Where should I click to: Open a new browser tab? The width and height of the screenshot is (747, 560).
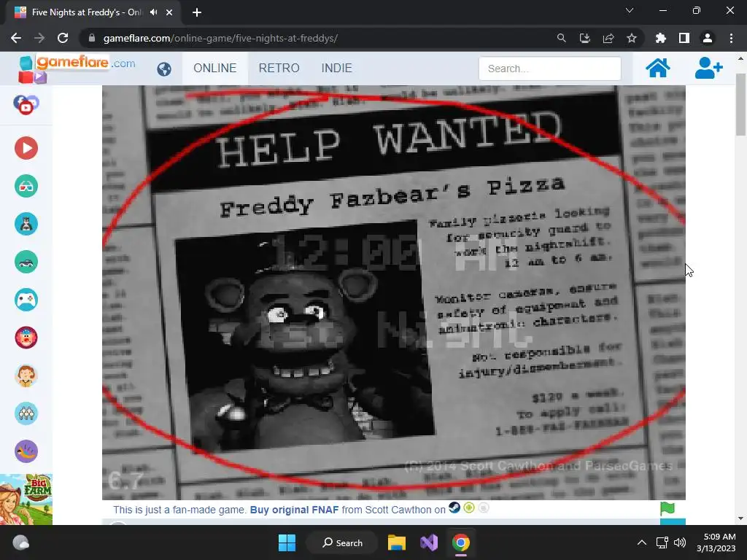coord(197,12)
